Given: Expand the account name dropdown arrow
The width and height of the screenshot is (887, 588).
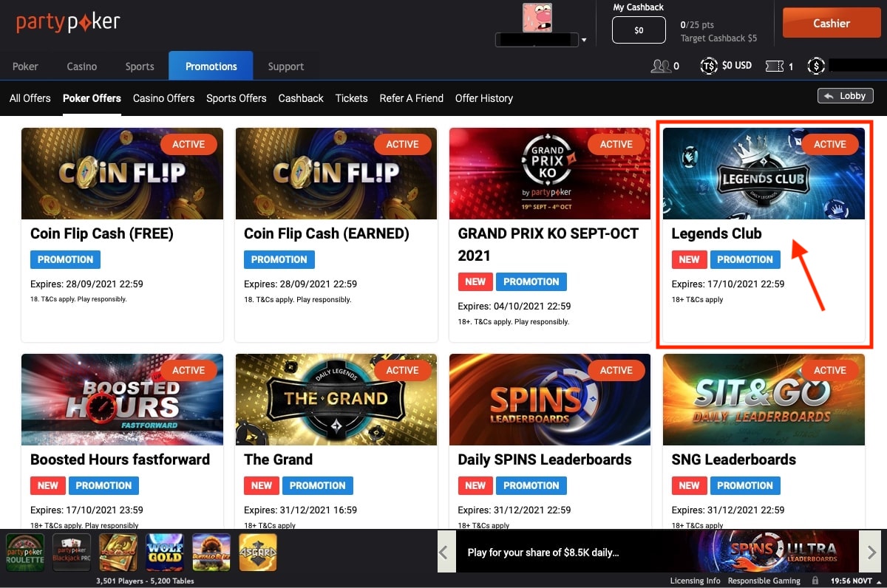Looking at the screenshot, I should coord(585,41).
